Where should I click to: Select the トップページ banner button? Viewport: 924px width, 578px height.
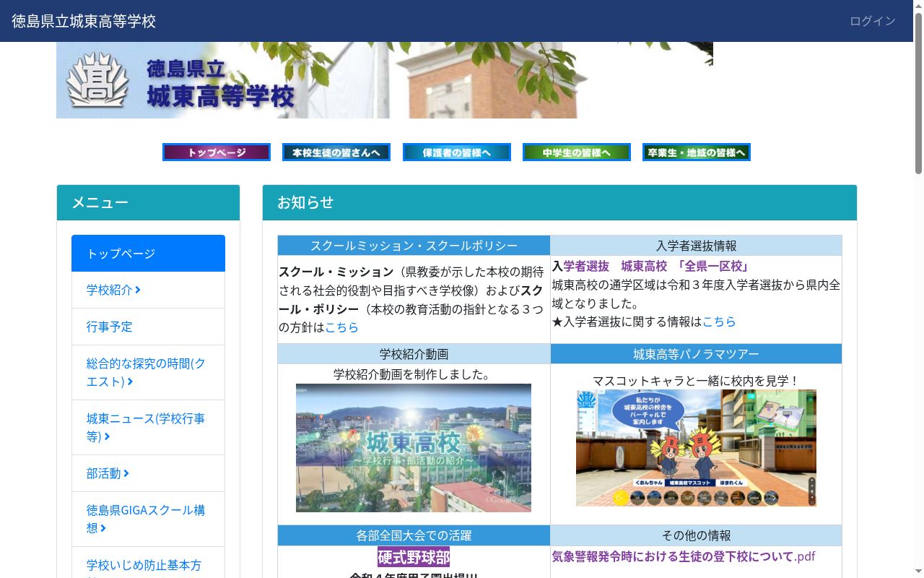coord(217,152)
